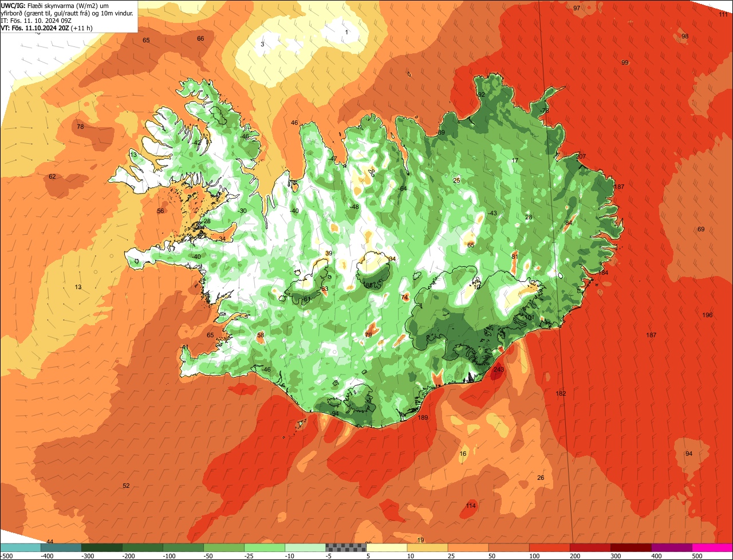Click the valid time 'VT: Fös. 11.10.2024 20Z'
The height and width of the screenshot is (560, 733).
coord(34,27)
